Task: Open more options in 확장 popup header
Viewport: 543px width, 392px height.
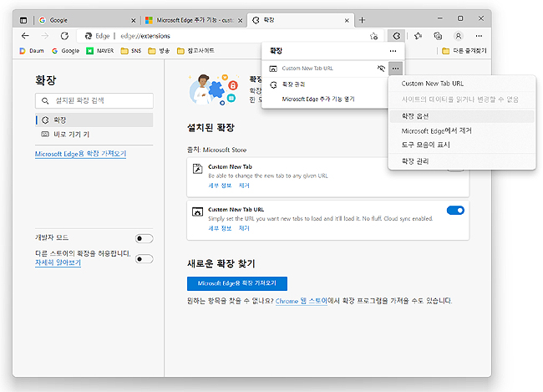Action: [393, 51]
